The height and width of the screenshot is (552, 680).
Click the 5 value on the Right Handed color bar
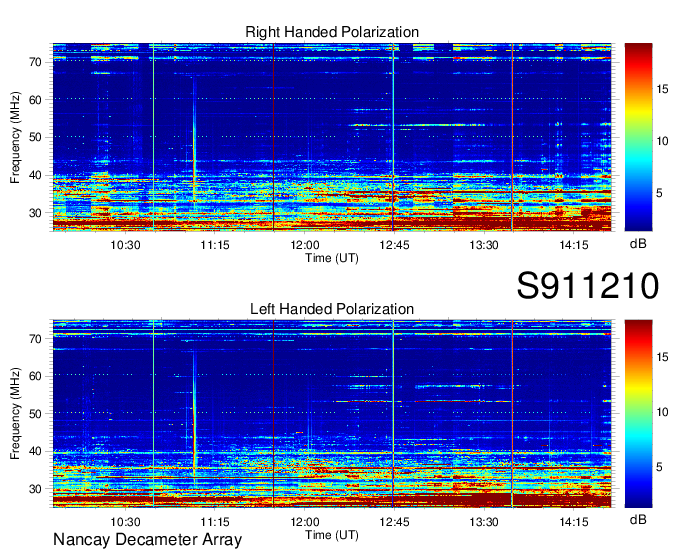pos(660,193)
